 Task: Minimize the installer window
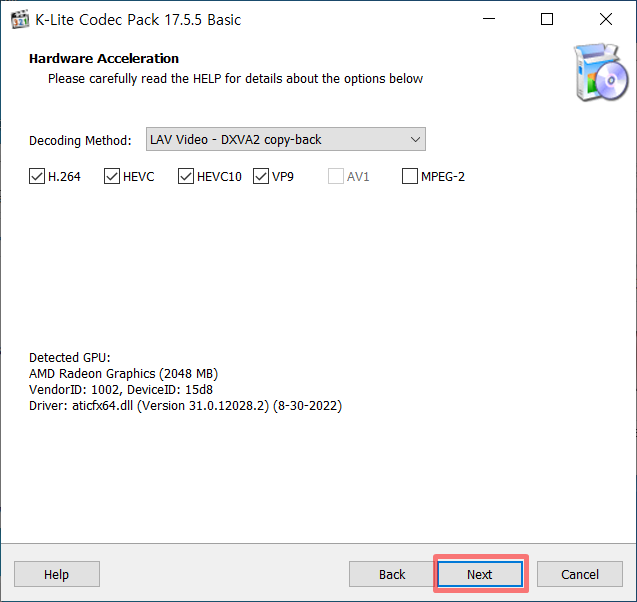[x=489, y=19]
